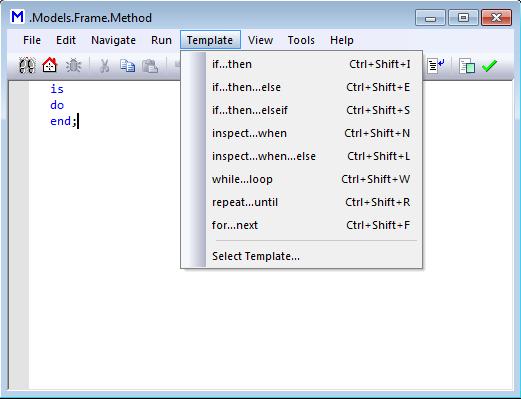The image size is (521, 399).
Task: Click the footprints (step) toolbar icon
Action: click(27, 66)
